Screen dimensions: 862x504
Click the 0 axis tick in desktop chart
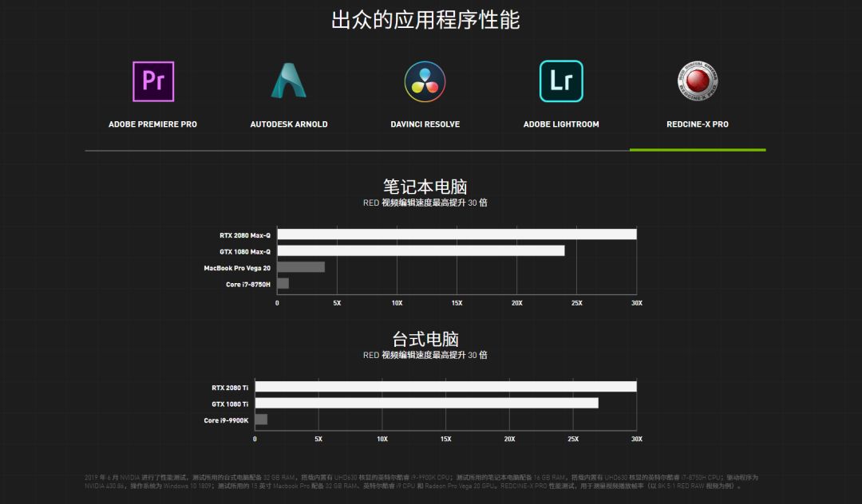coord(255,439)
